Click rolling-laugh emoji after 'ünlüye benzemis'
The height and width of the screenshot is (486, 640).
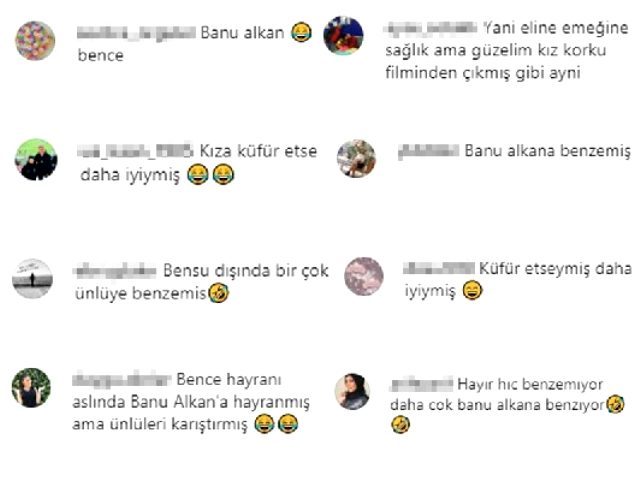[x=218, y=293]
